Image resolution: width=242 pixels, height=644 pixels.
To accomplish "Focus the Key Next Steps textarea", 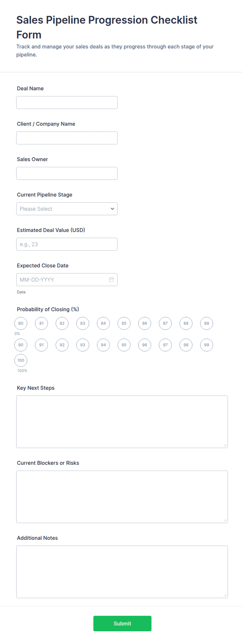I will click(122, 422).
